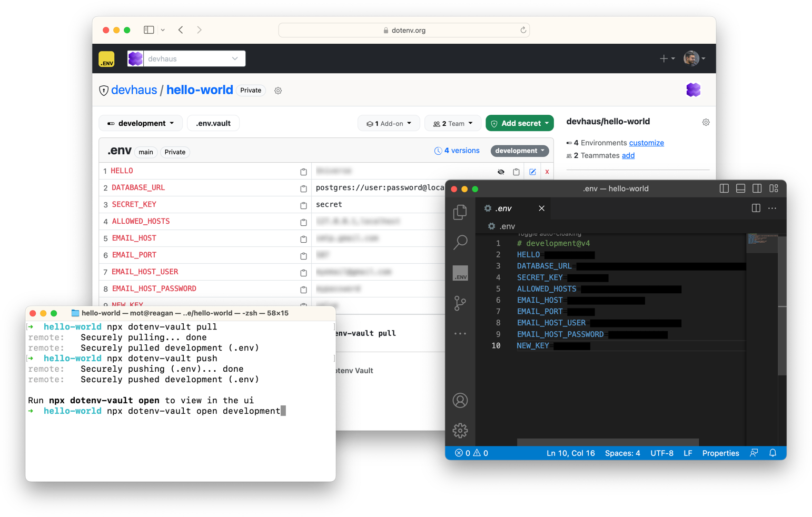The width and height of the screenshot is (812, 517).
Task: Open editor More Actions ellipsis in VS Code
Action: pyautogui.click(x=772, y=208)
